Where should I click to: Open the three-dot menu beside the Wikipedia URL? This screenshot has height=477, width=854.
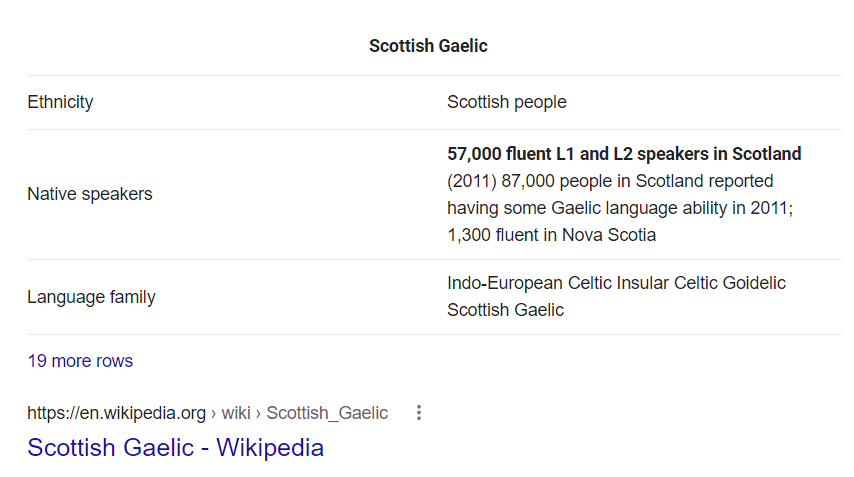(418, 413)
